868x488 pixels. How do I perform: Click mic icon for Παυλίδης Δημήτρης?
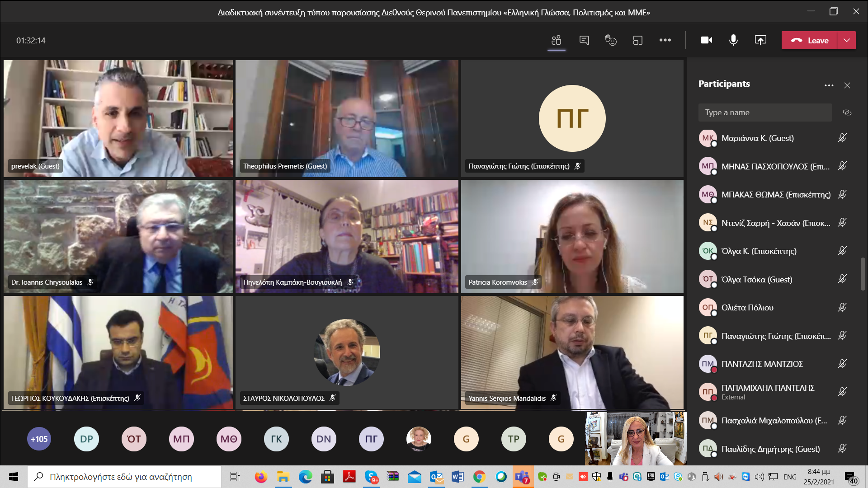pos(842,449)
